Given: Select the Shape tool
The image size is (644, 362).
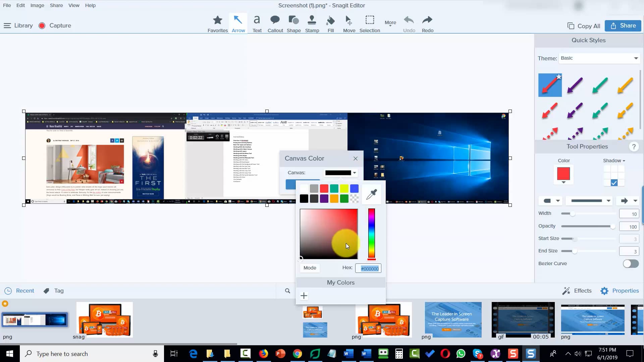Looking at the screenshot, I should pyautogui.click(x=293, y=23).
